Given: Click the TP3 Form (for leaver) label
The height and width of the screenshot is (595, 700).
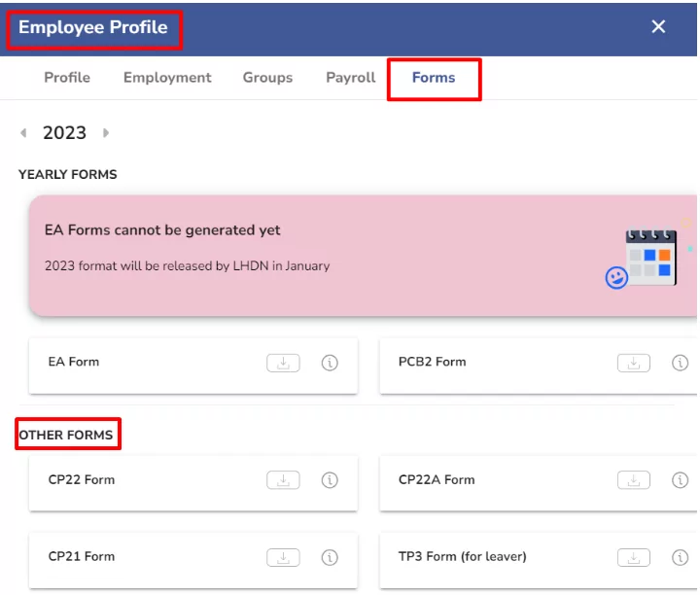Looking at the screenshot, I should click(x=463, y=557).
